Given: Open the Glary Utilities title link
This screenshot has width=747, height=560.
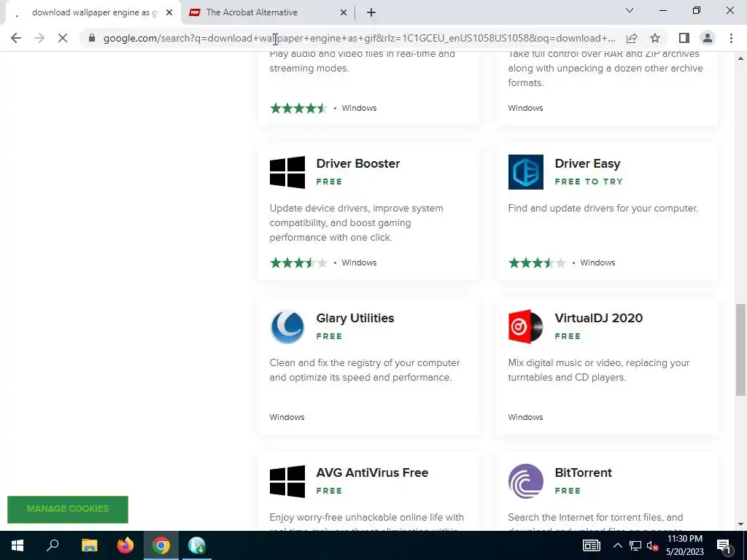Looking at the screenshot, I should pyautogui.click(x=355, y=318).
